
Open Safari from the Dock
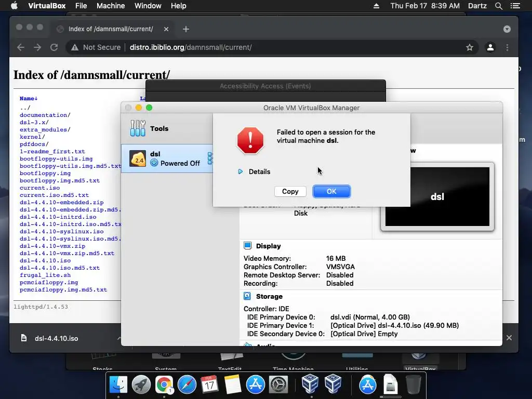187,385
